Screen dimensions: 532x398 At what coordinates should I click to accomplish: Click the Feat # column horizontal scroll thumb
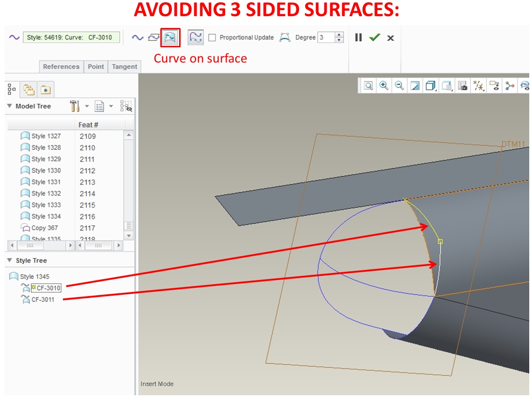point(98,245)
